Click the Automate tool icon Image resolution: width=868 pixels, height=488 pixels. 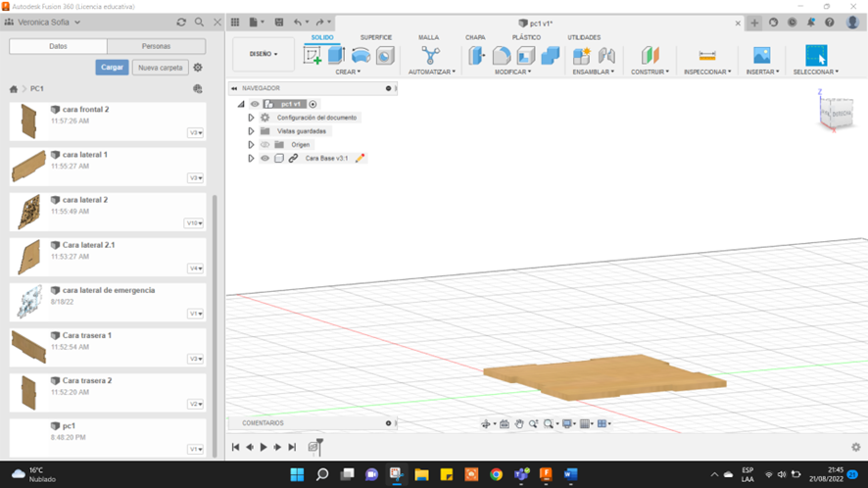point(431,56)
